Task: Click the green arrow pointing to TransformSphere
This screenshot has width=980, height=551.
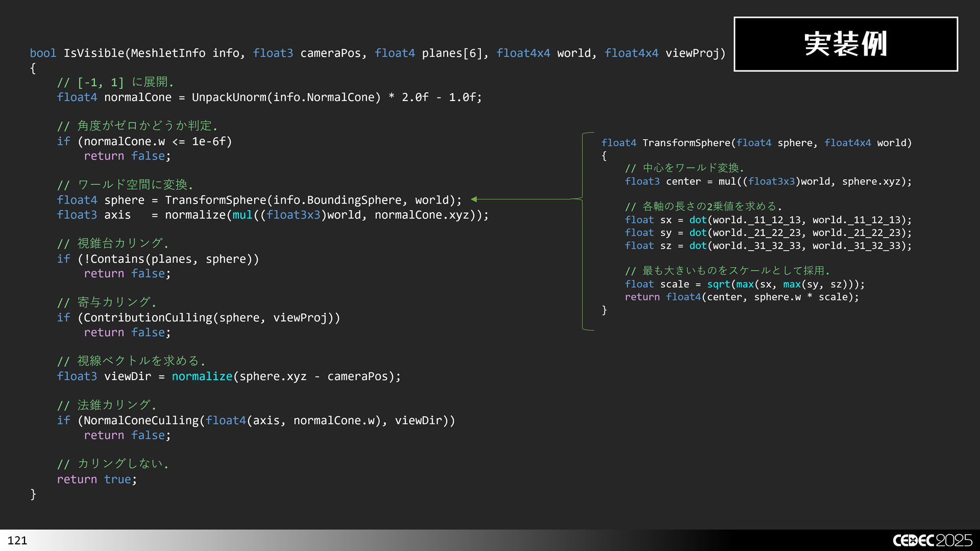Action: 521,199
